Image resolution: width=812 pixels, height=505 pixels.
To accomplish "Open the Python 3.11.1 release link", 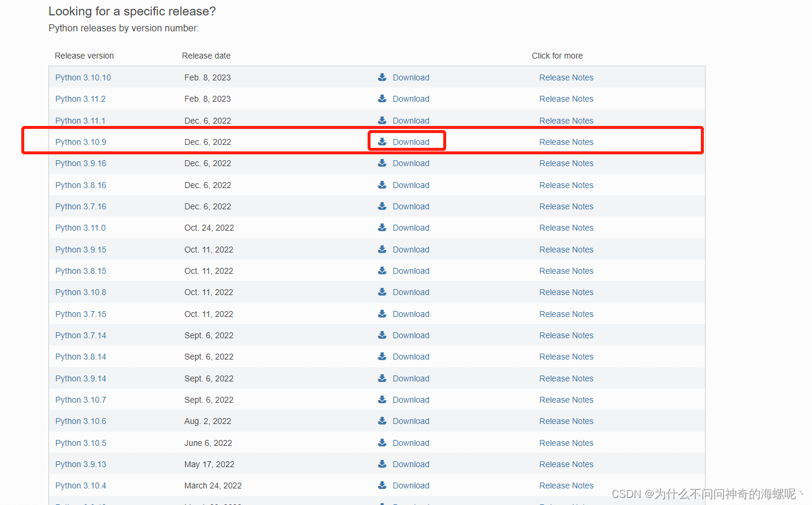I will pos(80,121).
